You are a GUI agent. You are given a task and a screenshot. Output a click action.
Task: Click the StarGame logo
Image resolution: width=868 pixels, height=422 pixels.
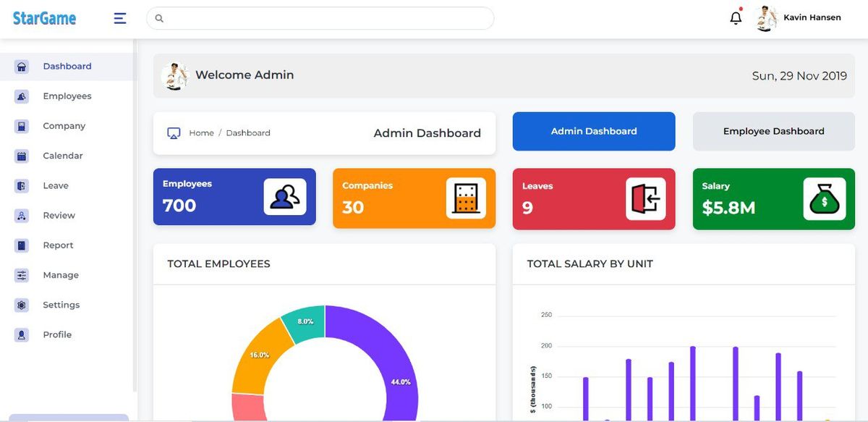point(44,18)
